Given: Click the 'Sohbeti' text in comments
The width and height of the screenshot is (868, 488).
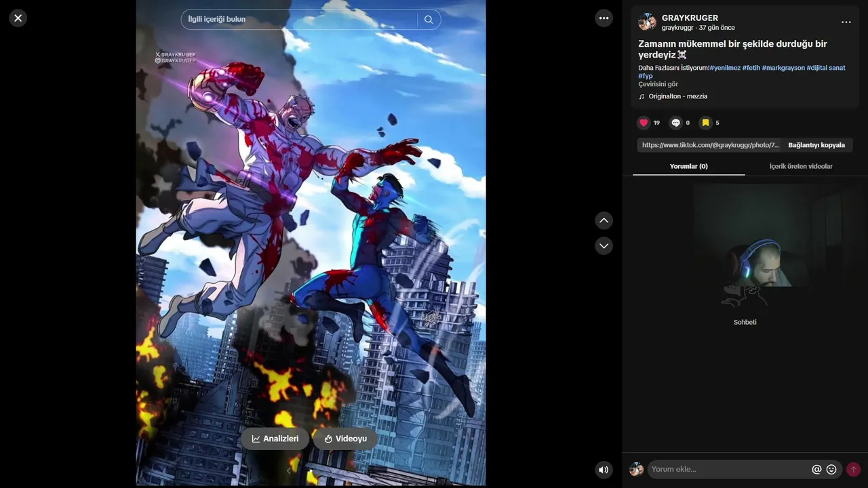Looking at the screenshot, I should tap(745, 322).
